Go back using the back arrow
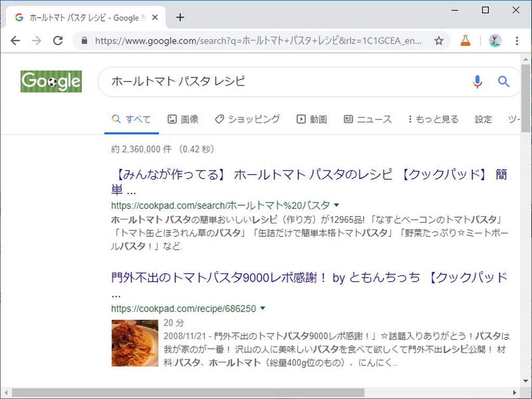The width and height of the screenshot is (532, 399). click(16, 41)
